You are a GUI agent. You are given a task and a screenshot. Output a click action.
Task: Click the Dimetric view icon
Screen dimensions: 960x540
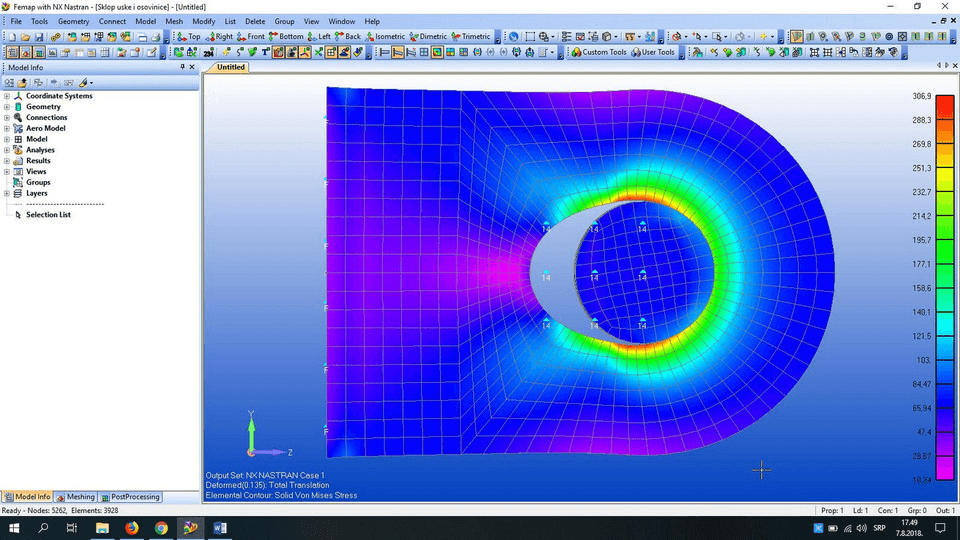(x=427, y=37)
